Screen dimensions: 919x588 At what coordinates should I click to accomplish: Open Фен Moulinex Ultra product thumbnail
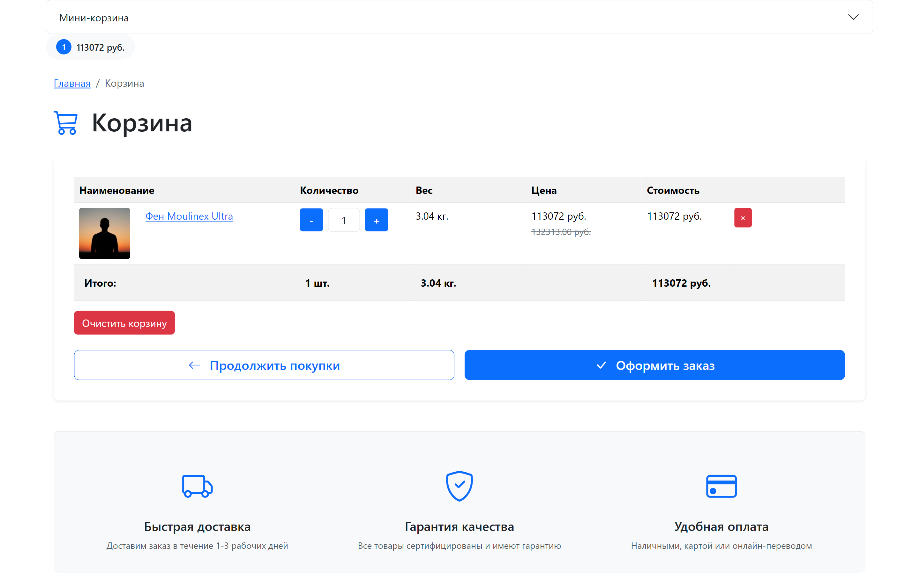point(104,233)
